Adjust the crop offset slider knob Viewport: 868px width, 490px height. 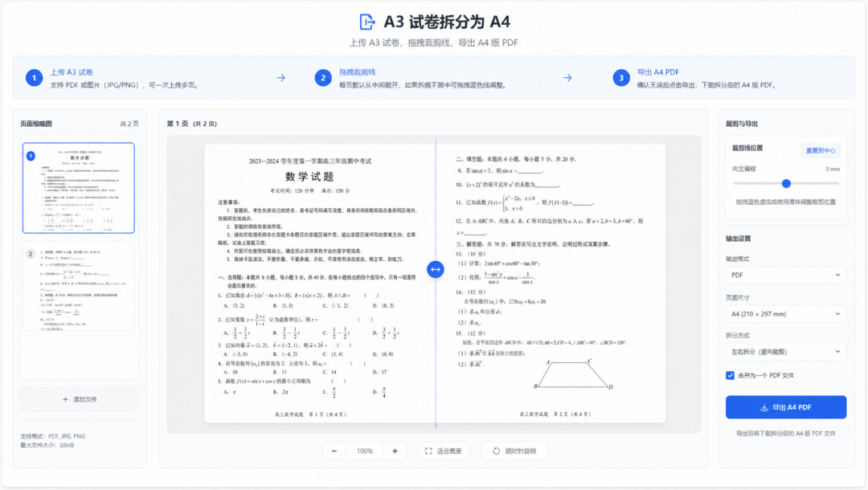[786, 184]
